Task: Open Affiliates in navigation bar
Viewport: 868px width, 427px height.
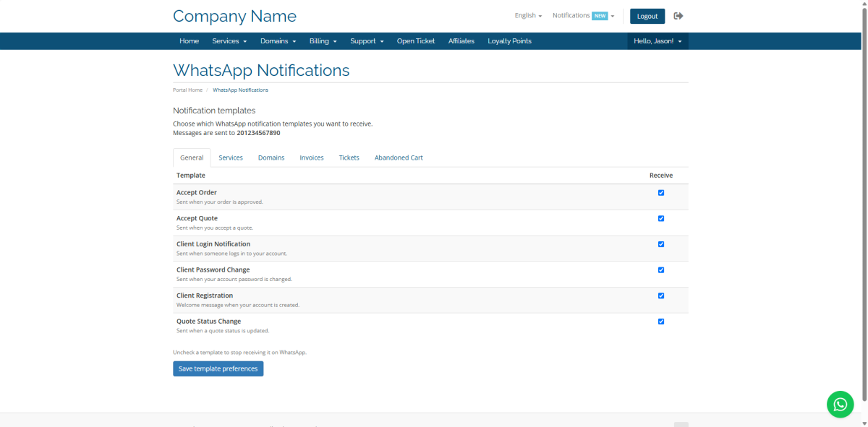Action: coord(461,41)
